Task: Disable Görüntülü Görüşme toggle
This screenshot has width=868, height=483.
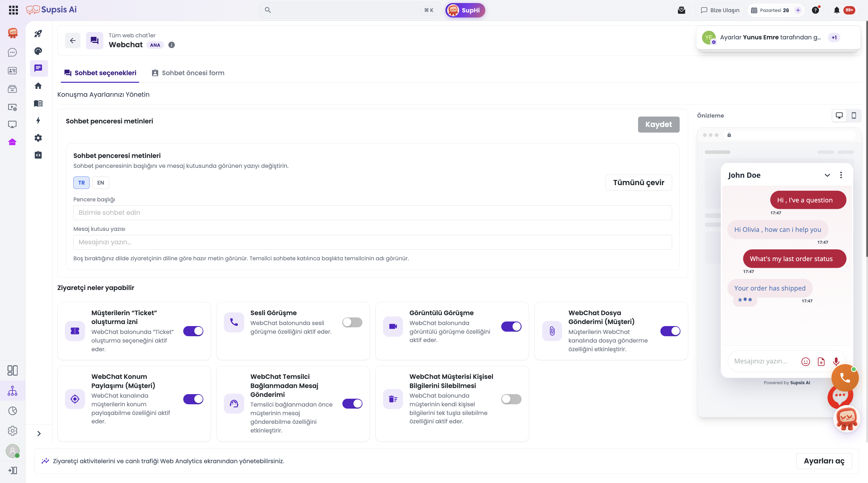Action: (x=511, y=327)
